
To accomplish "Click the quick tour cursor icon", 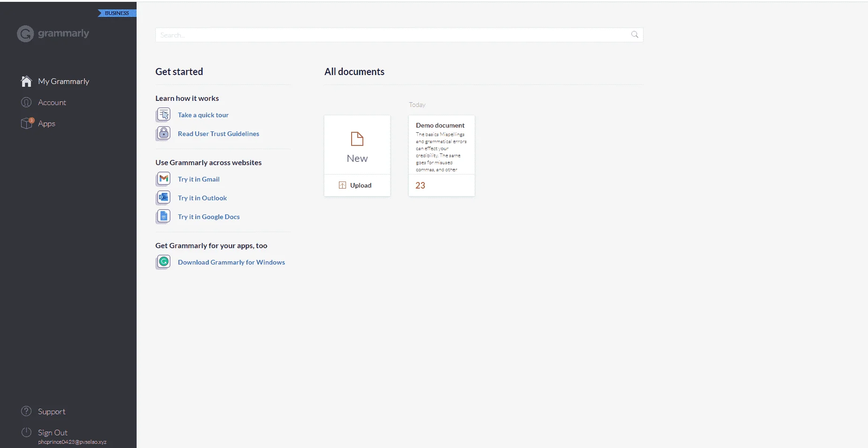I will coord(163,115).
